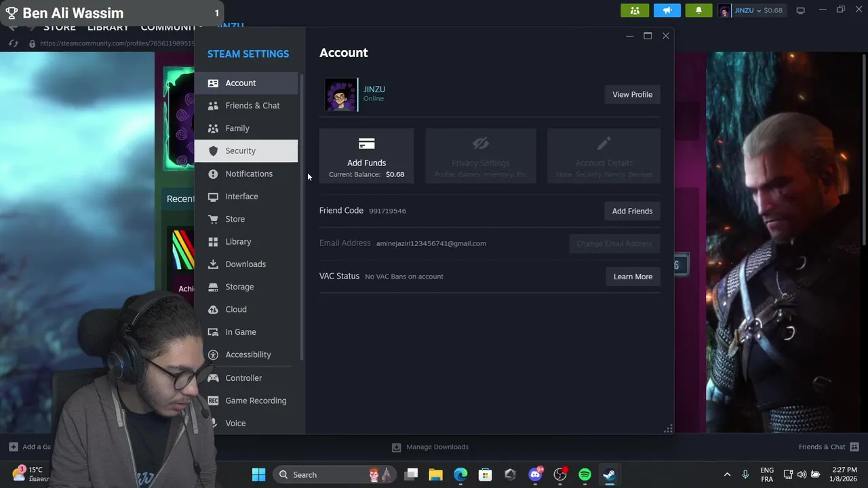Click the reload icon beside the Steam URL
The height and width of the screenshot is (488, 868).
13,43
